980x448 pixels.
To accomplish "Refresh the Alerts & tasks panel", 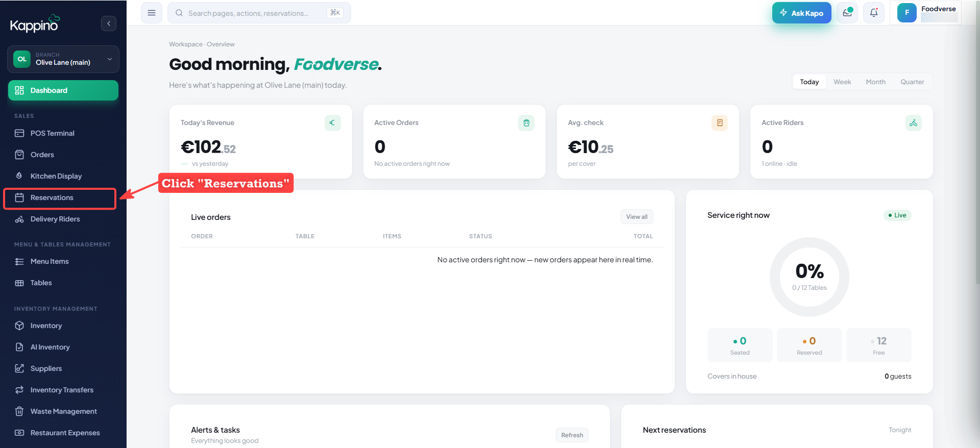I will pyautogui.click(x=572, y=435).
